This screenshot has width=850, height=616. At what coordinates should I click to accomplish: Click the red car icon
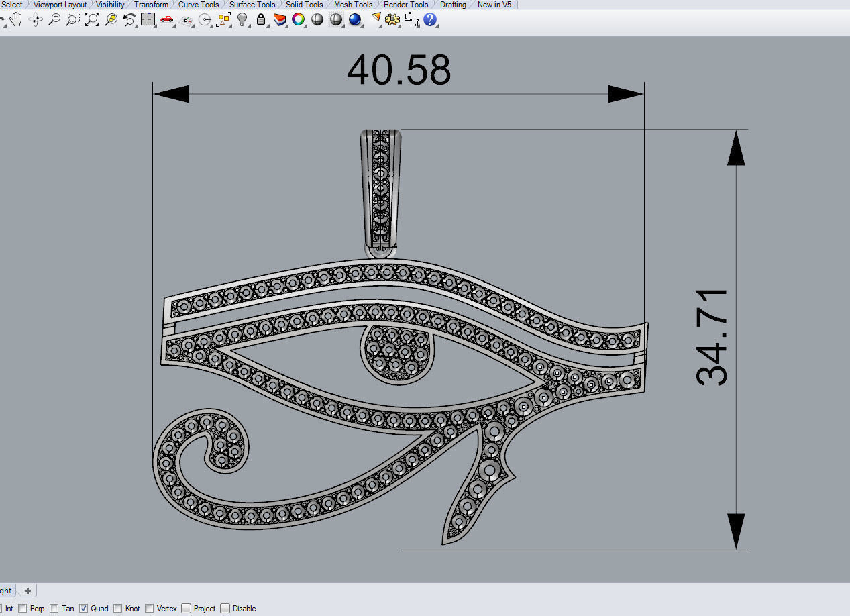[167, 20]
